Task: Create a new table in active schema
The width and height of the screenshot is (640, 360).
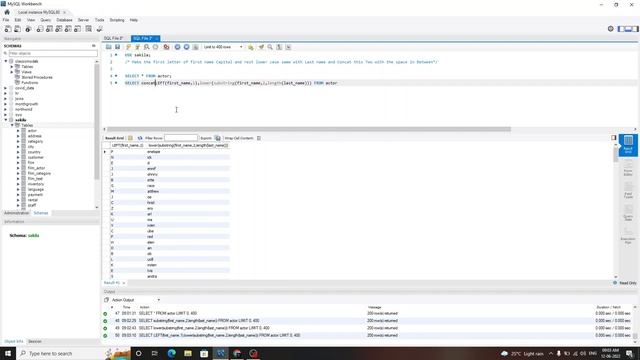Action: (x=49, y=29)
